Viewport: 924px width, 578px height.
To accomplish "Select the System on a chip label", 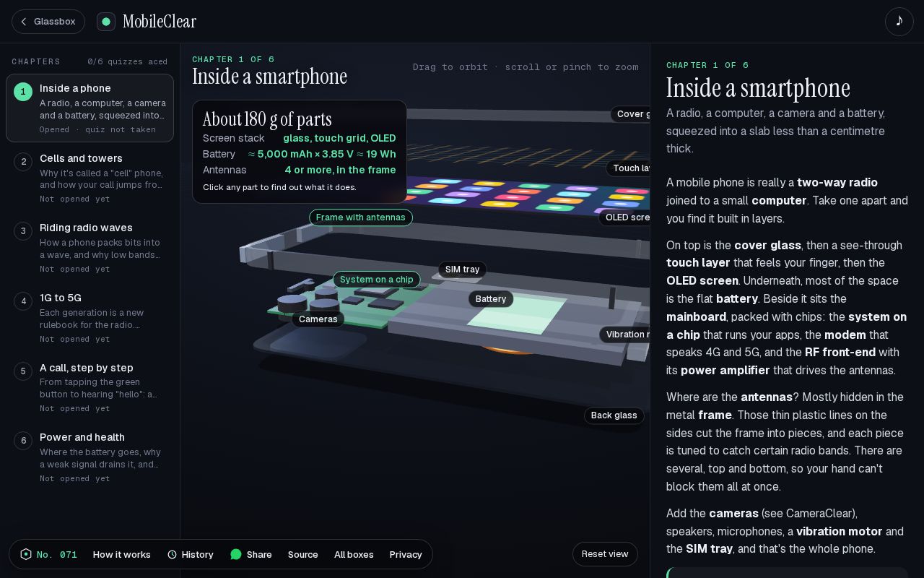I will tap(377, 280).
